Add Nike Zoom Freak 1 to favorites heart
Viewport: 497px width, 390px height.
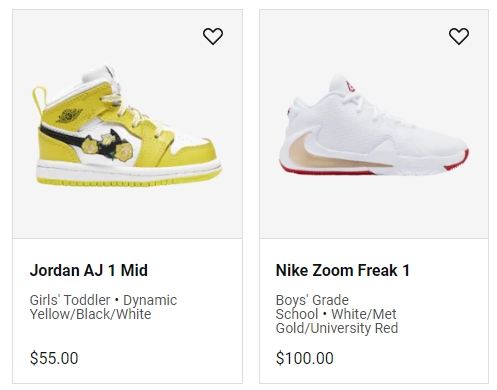click(x=459, y=36)
